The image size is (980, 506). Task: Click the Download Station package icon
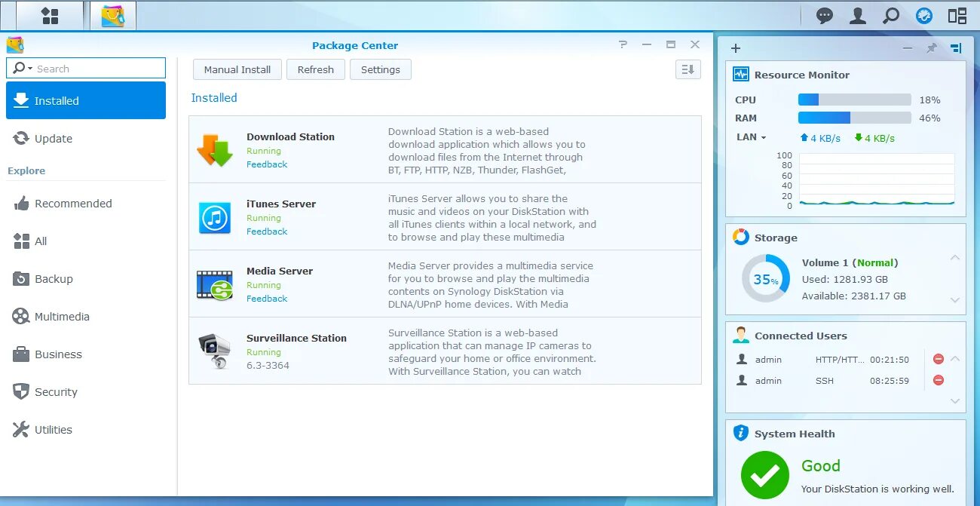pyautogui.click(x=215, y=148)
